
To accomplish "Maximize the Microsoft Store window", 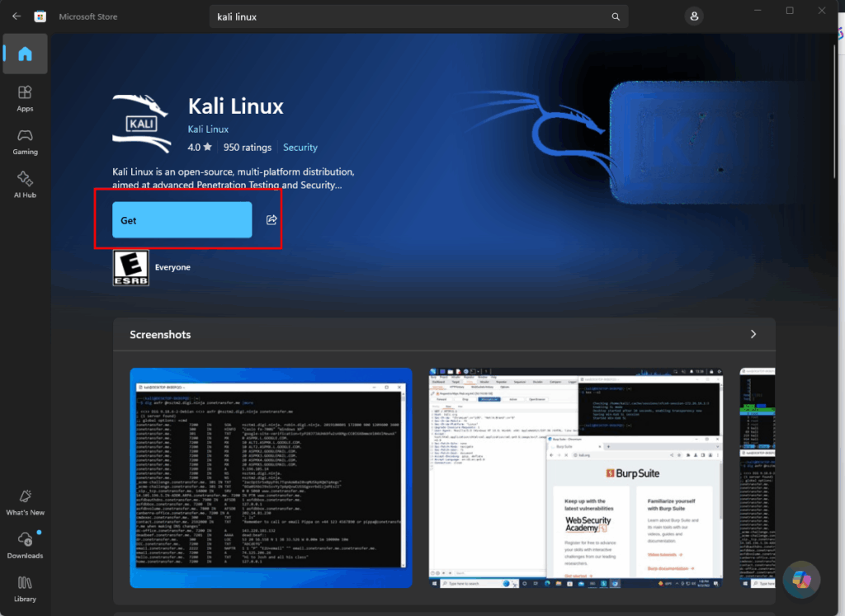I will (x=790, y=11).
